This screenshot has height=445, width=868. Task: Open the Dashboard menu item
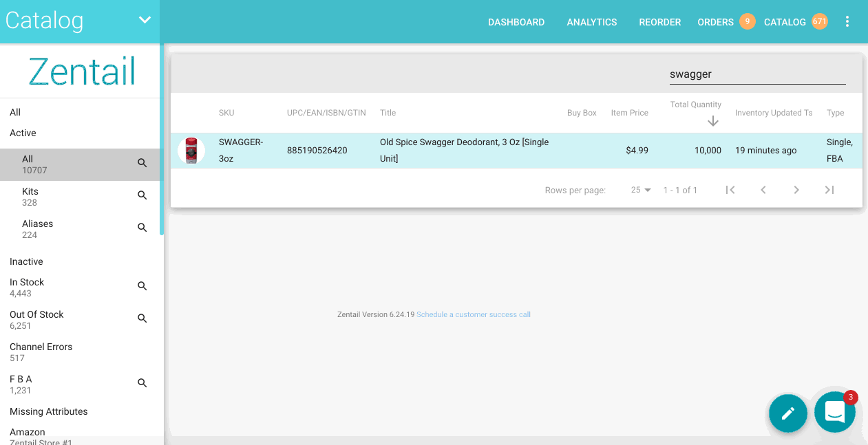coord(516,22)
